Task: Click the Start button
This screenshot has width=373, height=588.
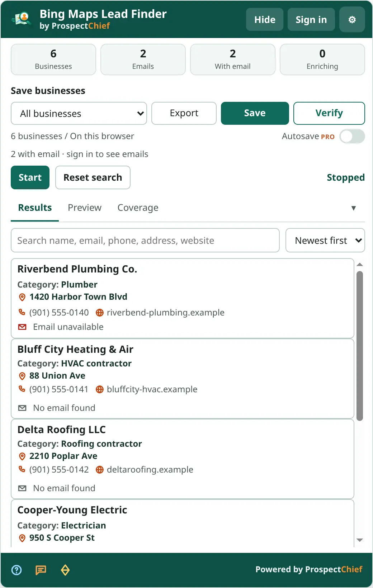Action: (30, 177)
